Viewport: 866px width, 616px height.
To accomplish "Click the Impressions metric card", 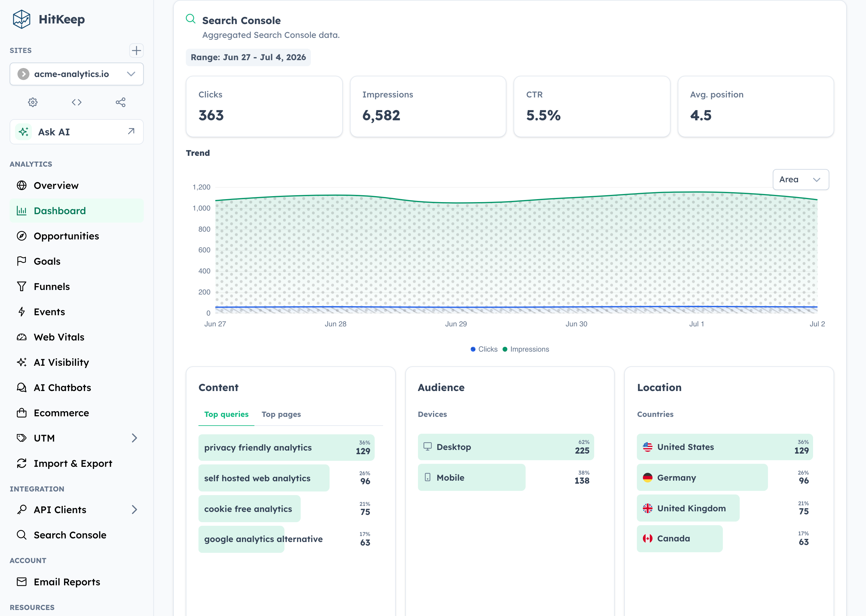I will 428,106.
